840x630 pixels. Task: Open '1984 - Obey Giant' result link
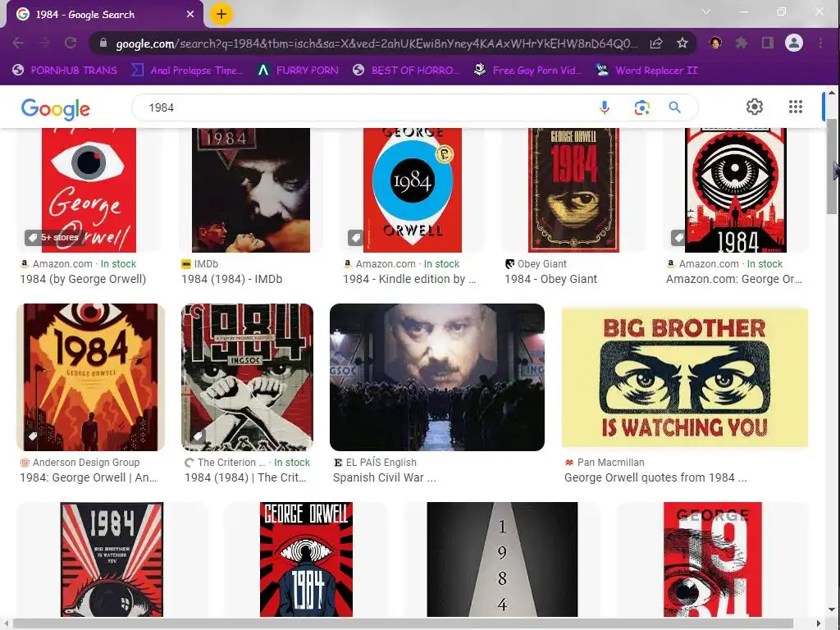(x=550, y=279)
